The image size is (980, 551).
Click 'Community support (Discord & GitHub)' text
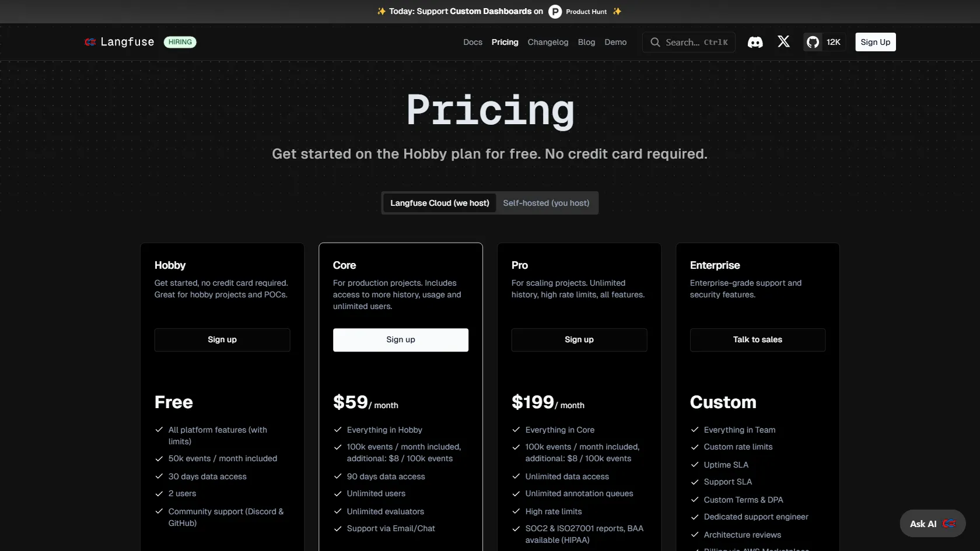point(226,518)
